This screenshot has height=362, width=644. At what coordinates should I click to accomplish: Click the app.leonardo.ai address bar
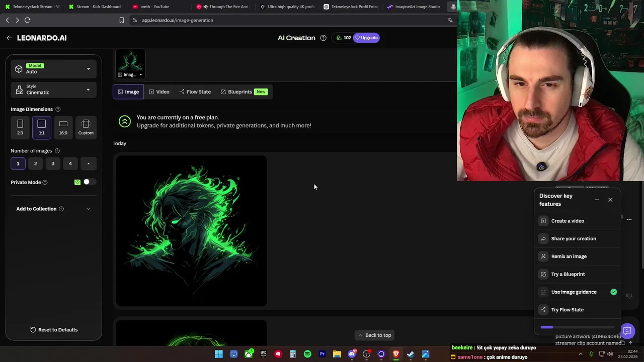tap(287, 20)
